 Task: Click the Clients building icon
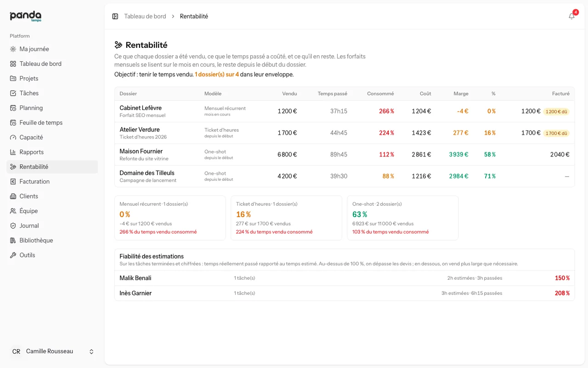(13, 196)
